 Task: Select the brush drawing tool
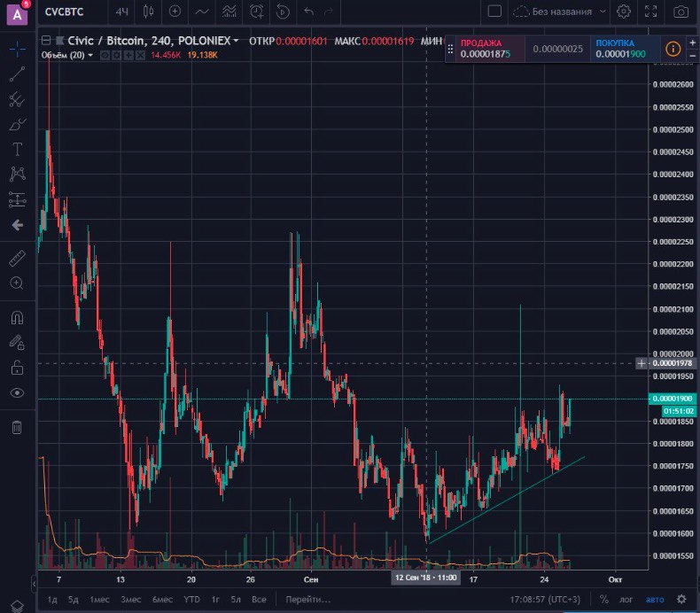coord(17,125)
